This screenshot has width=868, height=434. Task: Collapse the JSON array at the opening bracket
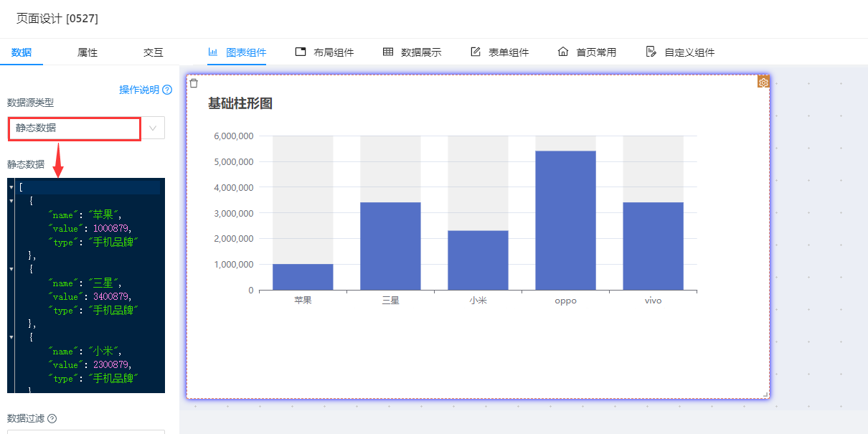coord(11,187)
